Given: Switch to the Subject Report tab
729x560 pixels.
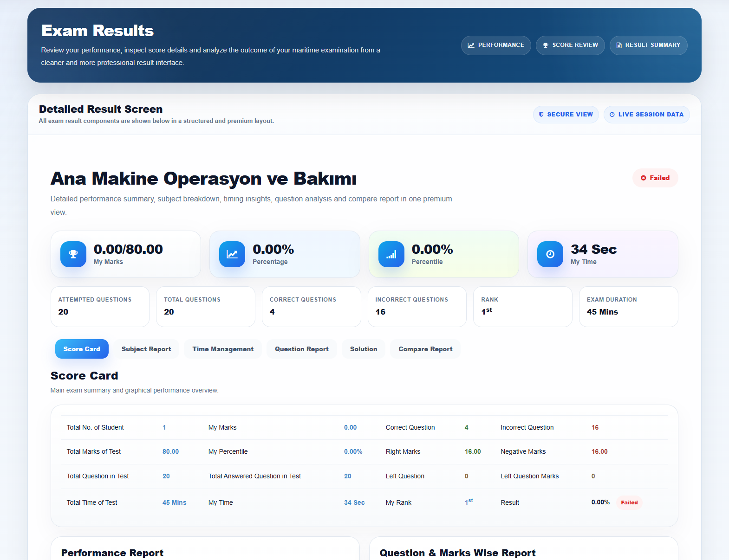Looking at the screenshot, I should coord(146,349).
